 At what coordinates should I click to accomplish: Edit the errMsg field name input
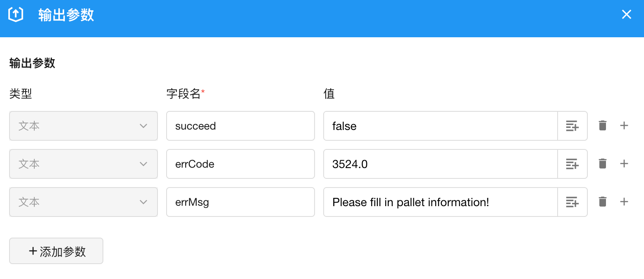240,202
